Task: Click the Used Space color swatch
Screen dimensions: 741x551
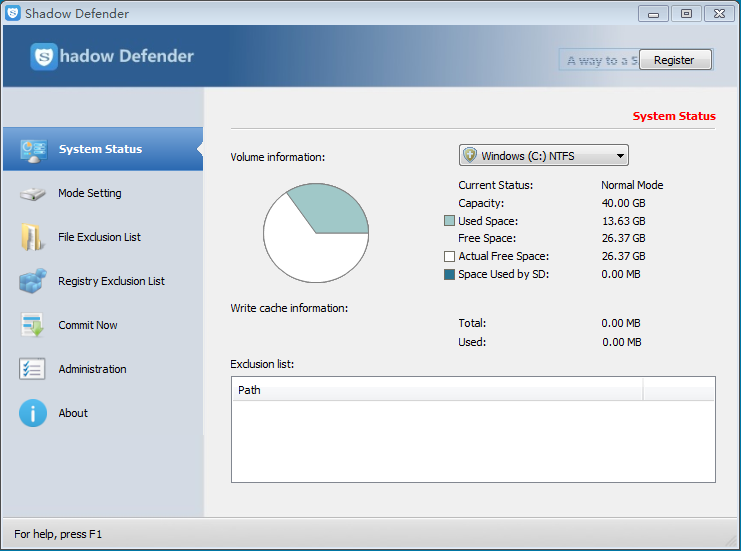Action: (450, 221)
